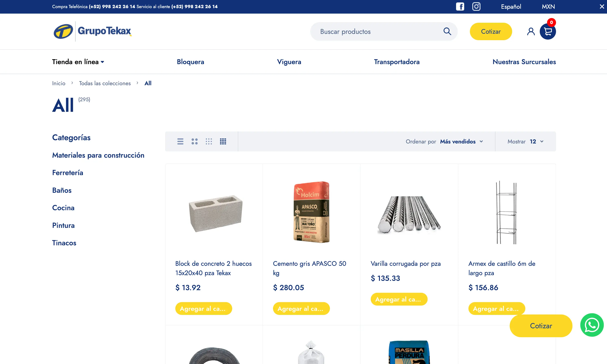The width and height of the screenshot is (607, 364).
Task: Focus the Buscar productos search field
Action: coord(378,31)
